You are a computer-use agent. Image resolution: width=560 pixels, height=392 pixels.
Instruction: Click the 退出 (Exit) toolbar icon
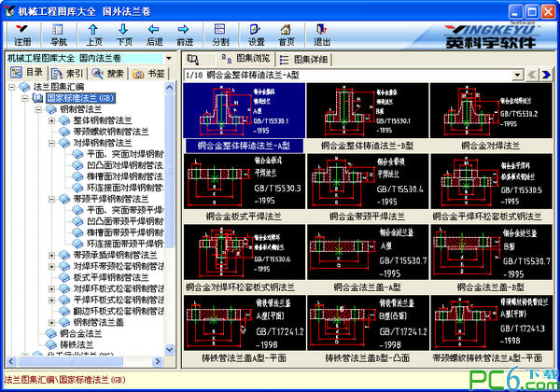[322, 35]
